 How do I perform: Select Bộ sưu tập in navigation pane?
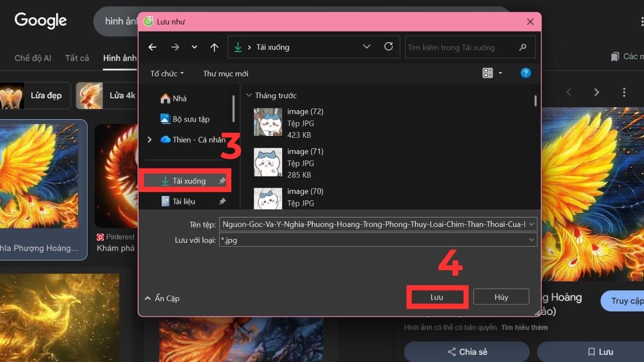tap(185, 119)
